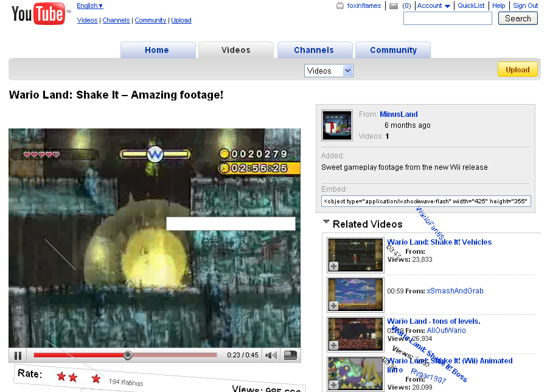Toggle full screen player size icon
Viewport: 550px width, 392px height.
click(x=290, y=355)
